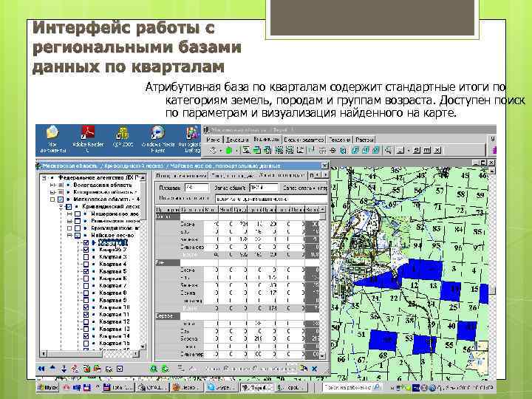The image size is (532, 399).
Task: Click the blue down arrow in bottom toolbar
Action: 64,369
